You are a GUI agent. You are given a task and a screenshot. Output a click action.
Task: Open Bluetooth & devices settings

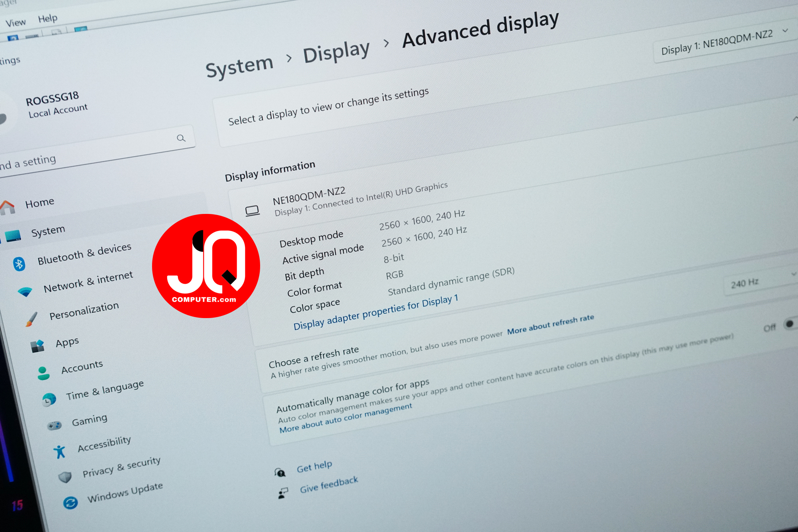click(85, 254)
